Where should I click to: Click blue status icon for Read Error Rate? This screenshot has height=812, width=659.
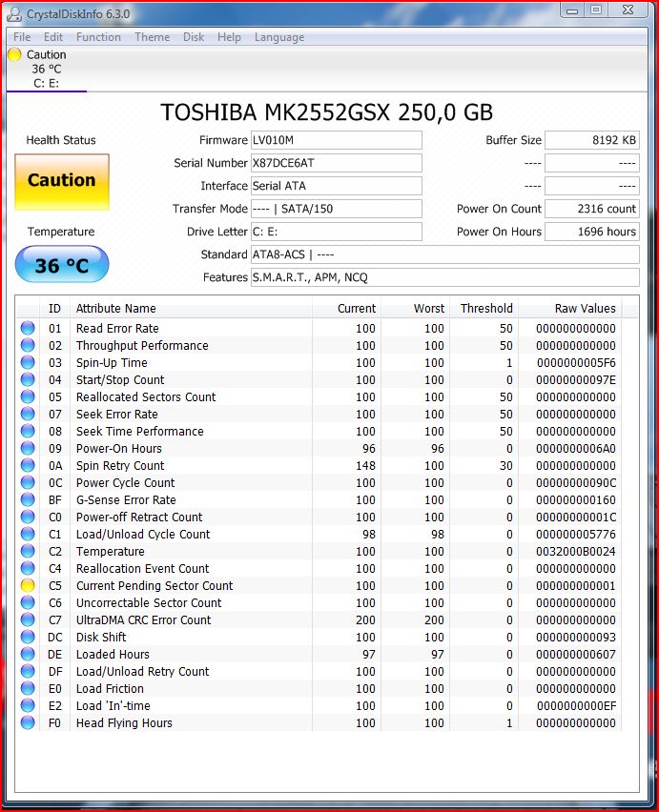click(x=28, y=328)
